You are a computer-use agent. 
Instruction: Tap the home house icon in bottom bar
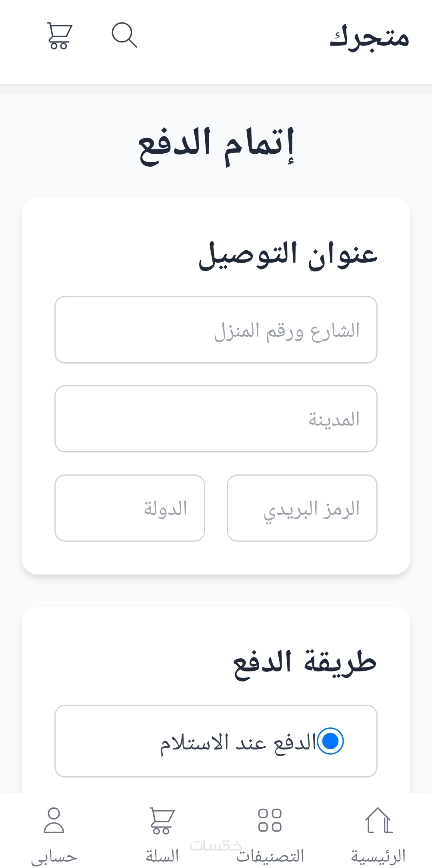click(x=378, y=820)
